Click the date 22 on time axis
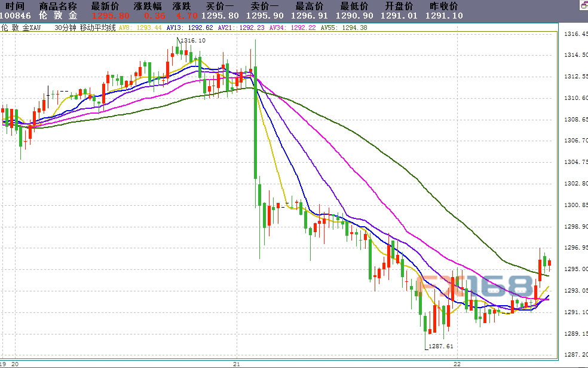This screenshot has height=368, width=588. click(457, 364)
